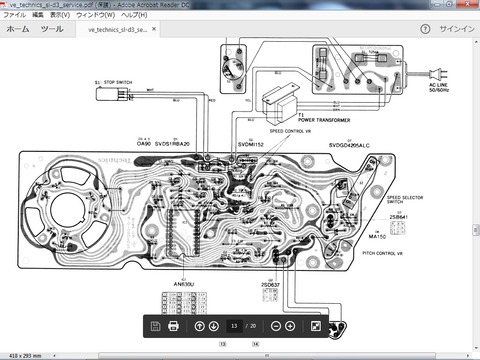Go to next page with down arrow
Viewport: 480px width, 360px height.
pos(214,326)
